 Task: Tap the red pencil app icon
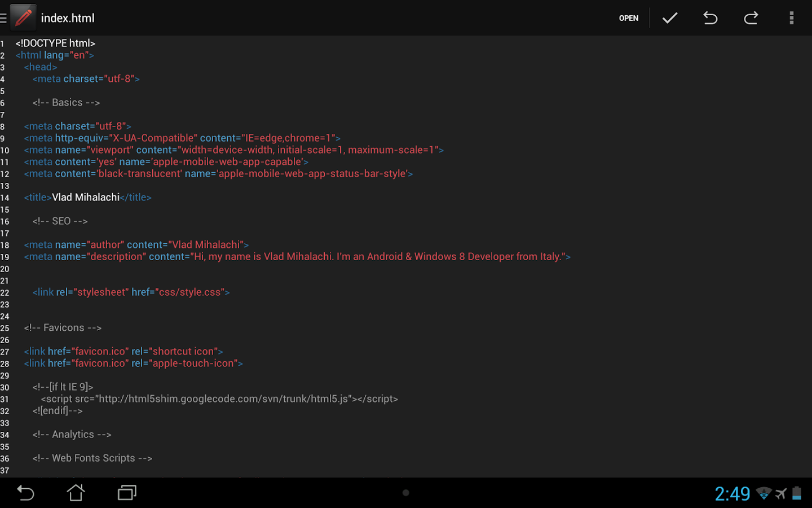pos(23,17)
